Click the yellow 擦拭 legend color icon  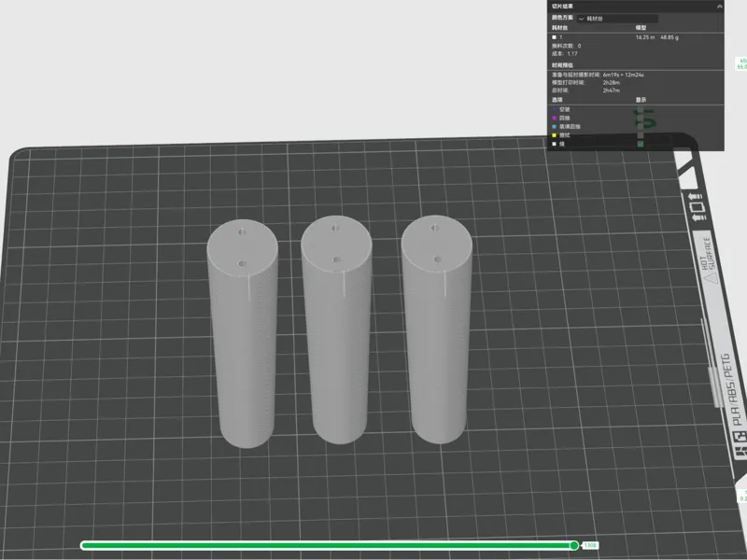[554, 135]
